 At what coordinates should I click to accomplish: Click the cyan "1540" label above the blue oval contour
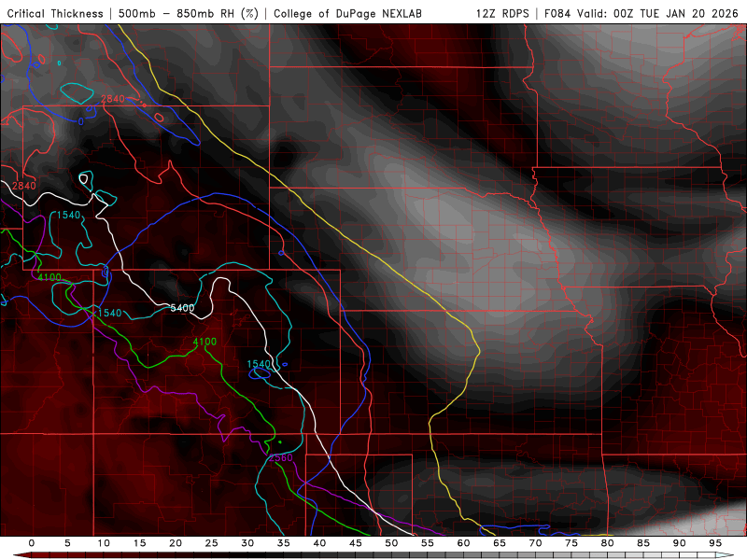pos(259,364)
